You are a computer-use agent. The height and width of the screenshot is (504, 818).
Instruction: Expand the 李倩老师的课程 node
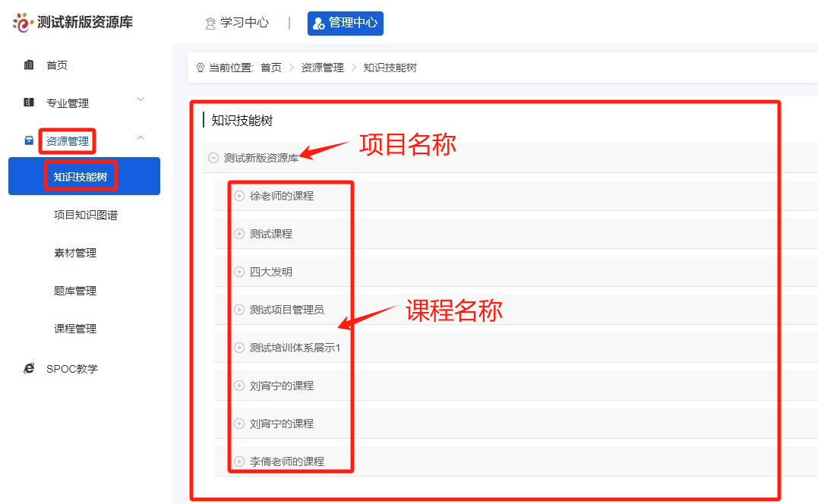point(239,461)
